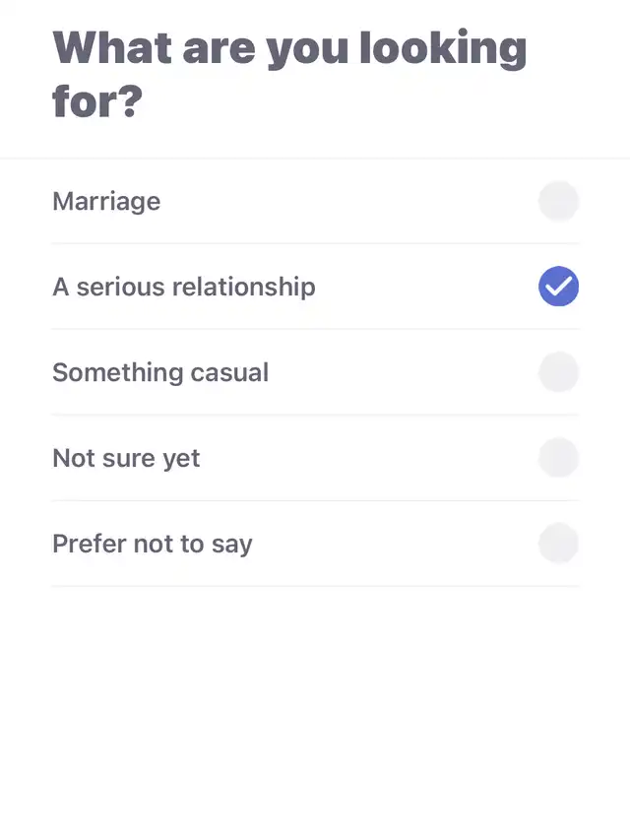Tap the Prefer not to say circle

point(558,544)
